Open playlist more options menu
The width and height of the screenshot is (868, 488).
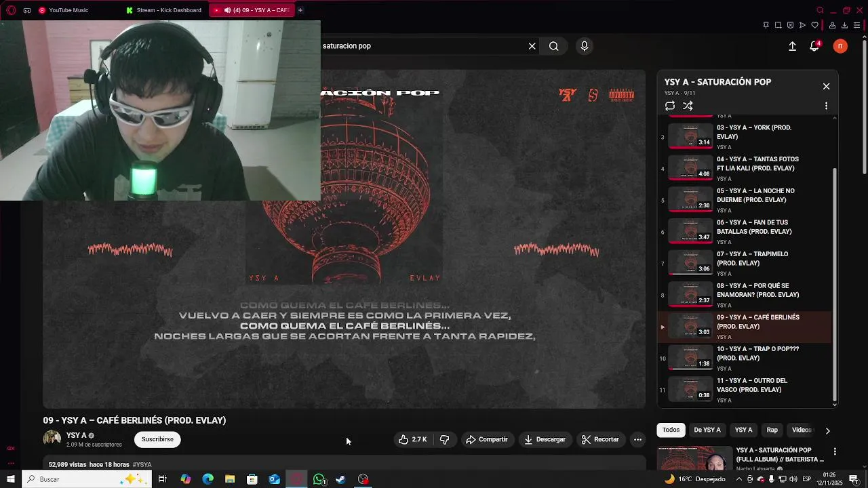pyautogui.click(x=826, y=106)
